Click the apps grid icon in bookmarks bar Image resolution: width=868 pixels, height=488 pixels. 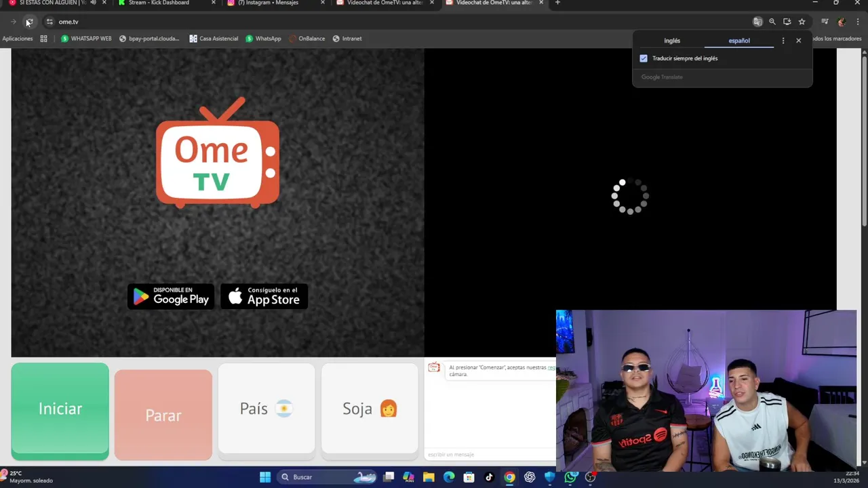tap(43, 39)
